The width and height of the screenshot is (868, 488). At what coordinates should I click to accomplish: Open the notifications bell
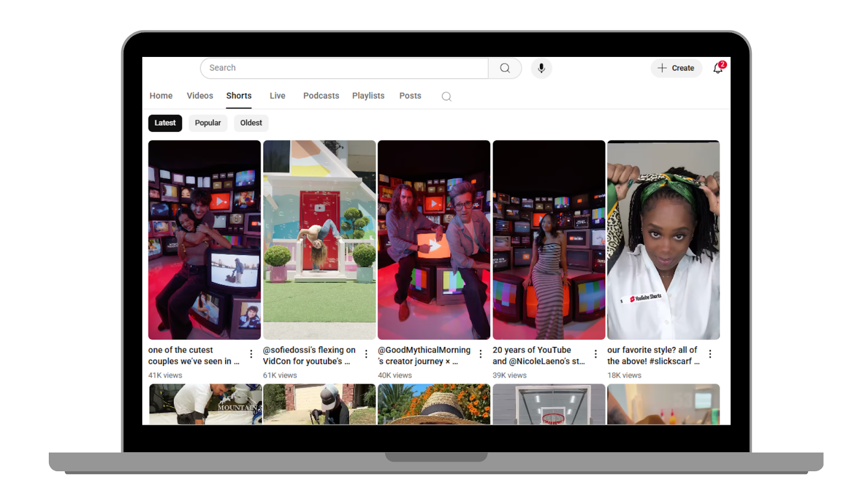pyautogui.click(x=718, y=68)
